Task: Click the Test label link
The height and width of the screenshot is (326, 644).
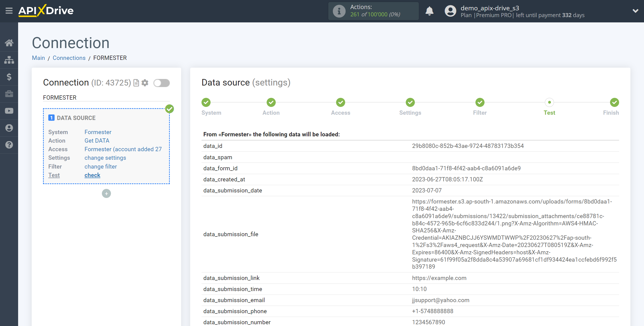Action: click(x=54, y=175)
